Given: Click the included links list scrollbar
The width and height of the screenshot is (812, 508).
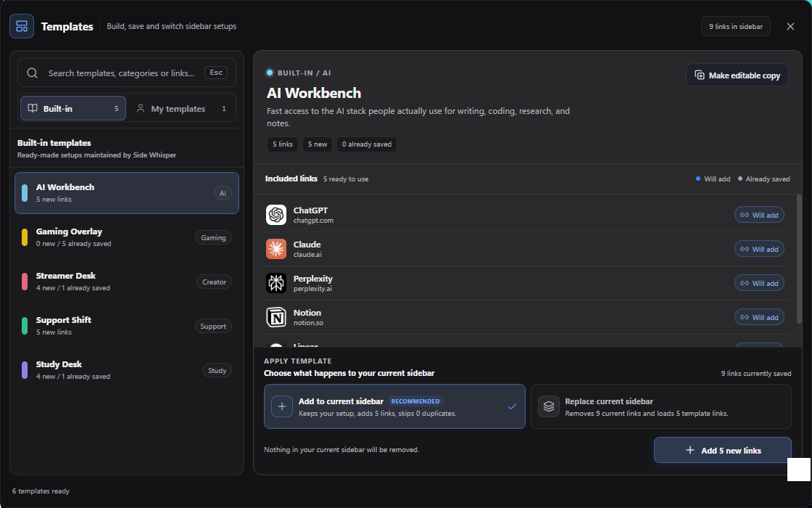Looking at the screenshot, I should [799, 259].
